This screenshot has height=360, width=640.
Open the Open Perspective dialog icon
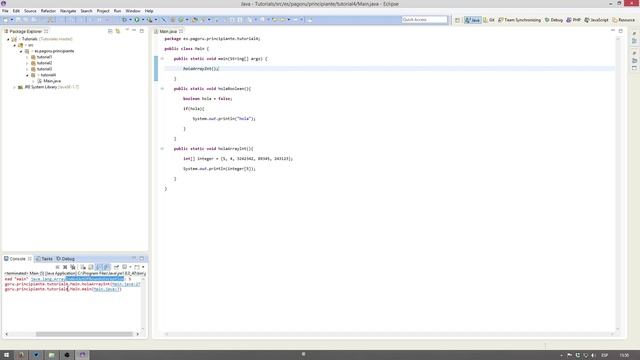tap(457, 20)
